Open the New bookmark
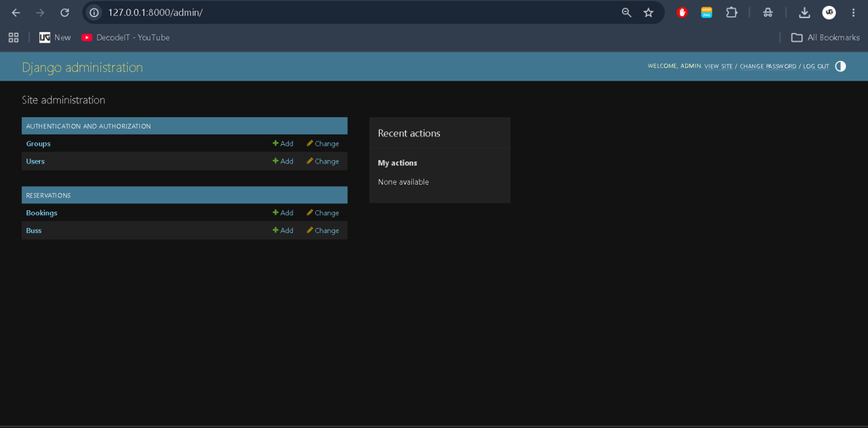868x428 pixels. [55, 37]
